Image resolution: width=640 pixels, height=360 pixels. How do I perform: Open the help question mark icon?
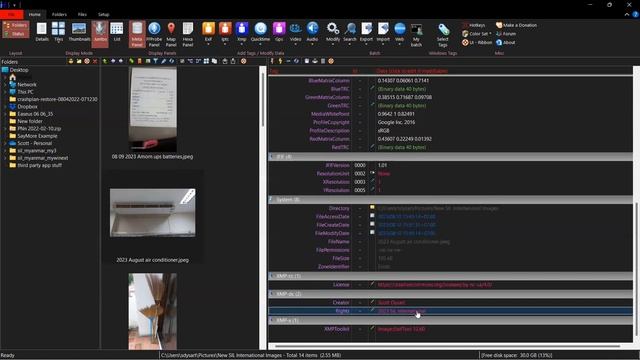636,14
